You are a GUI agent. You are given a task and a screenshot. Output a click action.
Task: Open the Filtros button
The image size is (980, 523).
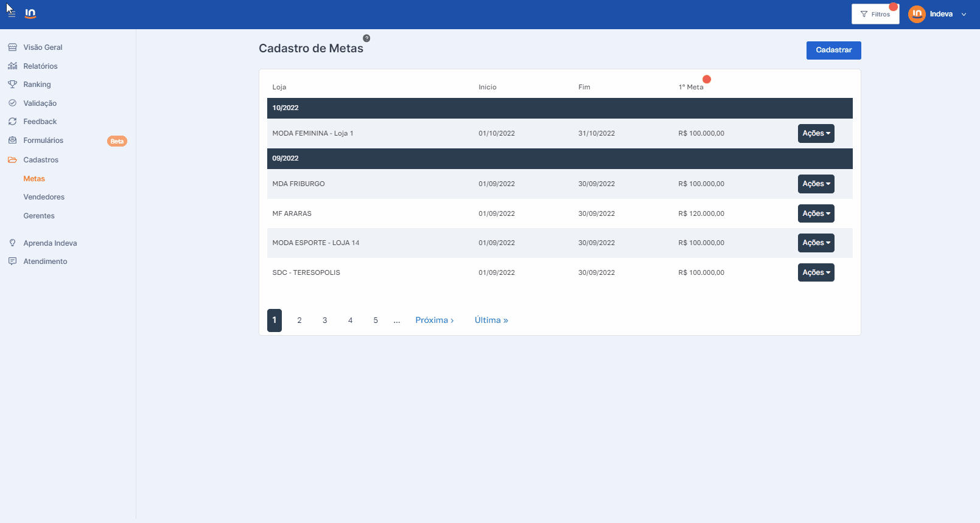click(875, 14)
